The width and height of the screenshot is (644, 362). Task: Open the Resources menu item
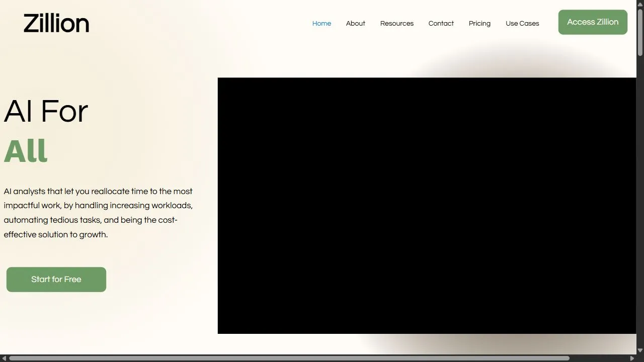pyautogui.click(x=396, y=24)
